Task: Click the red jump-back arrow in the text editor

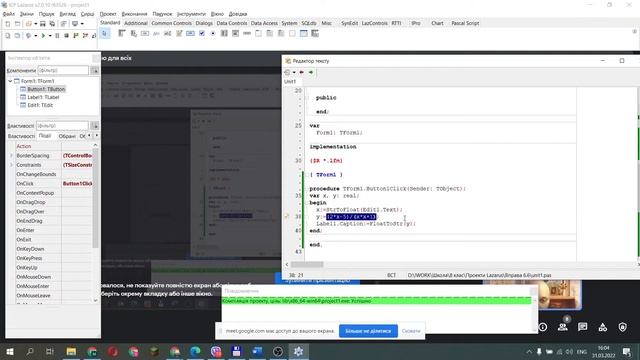Action: [302, 72]
